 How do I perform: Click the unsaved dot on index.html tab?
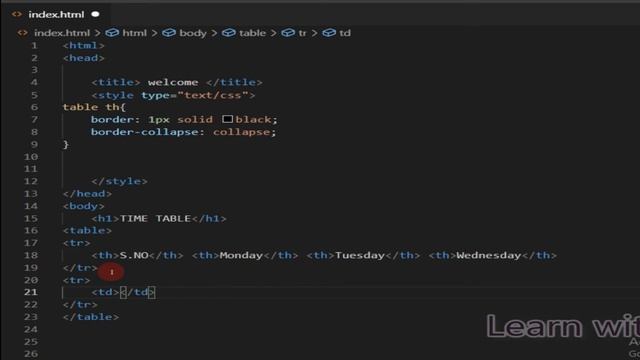96,14
